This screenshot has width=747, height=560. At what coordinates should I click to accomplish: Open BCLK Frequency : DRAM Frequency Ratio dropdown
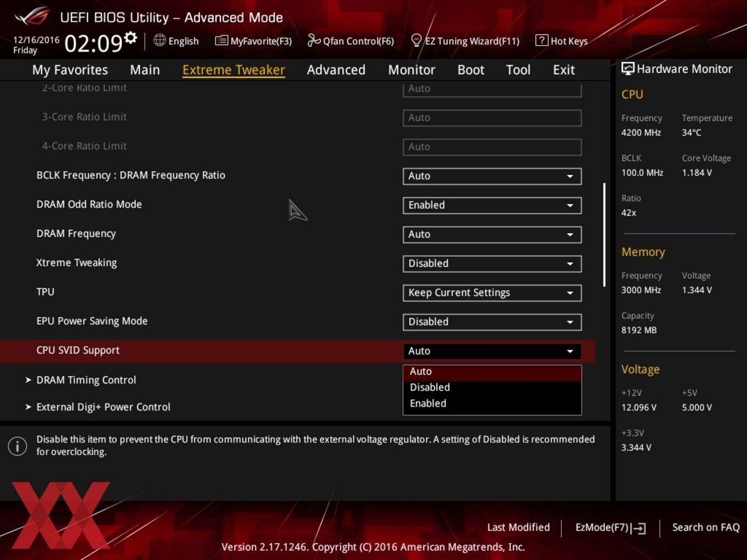point(492,176)
